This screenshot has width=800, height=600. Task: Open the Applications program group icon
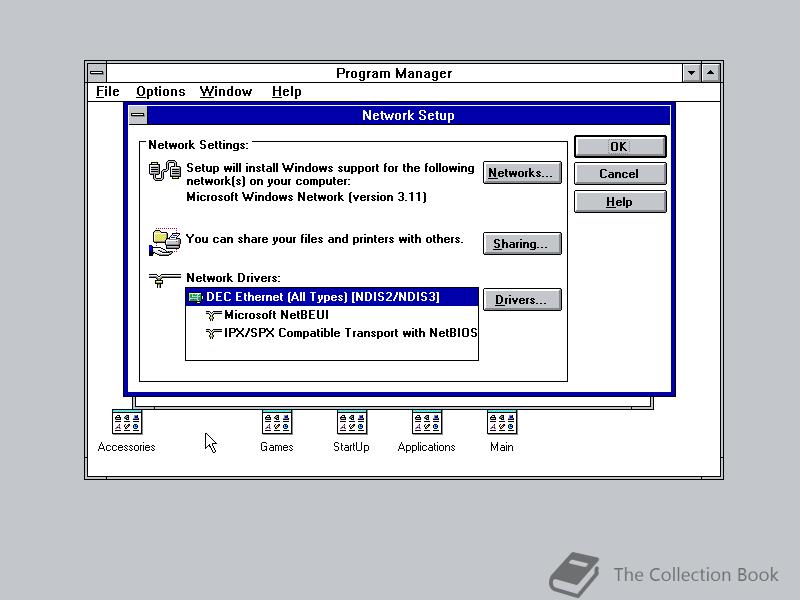[x=427, y=422]
